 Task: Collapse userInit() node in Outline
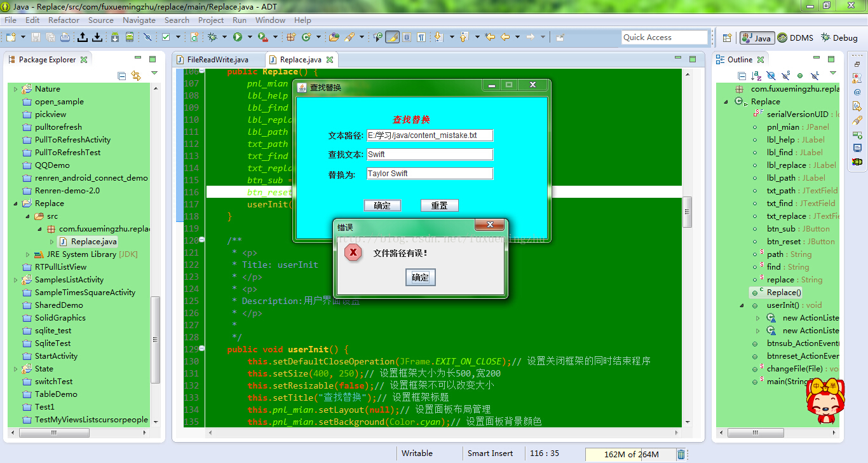(742, 305)
